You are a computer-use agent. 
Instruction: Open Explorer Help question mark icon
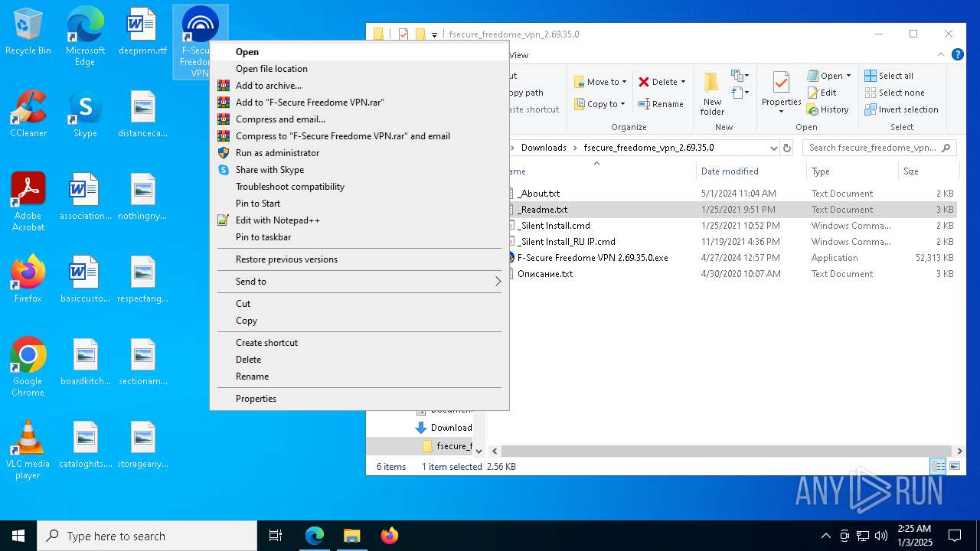point(957,55)
